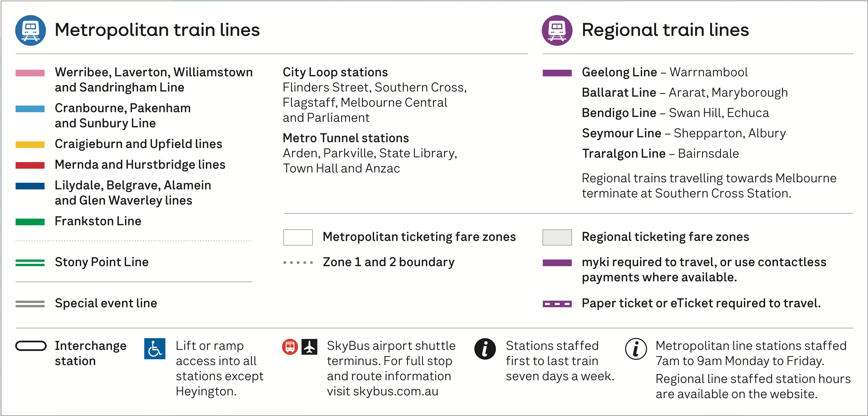Click the outlined information icon
The image size is (868, 416).
click(636, 349)
